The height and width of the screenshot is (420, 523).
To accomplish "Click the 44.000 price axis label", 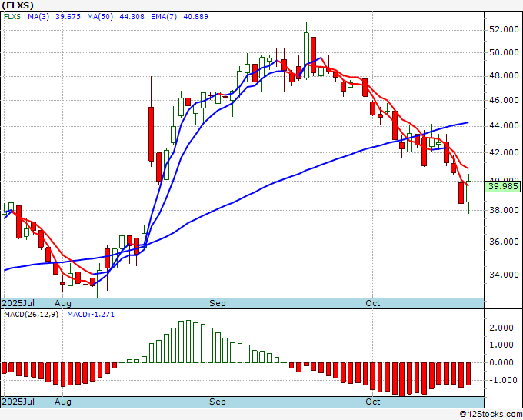I will pos(504,125).
